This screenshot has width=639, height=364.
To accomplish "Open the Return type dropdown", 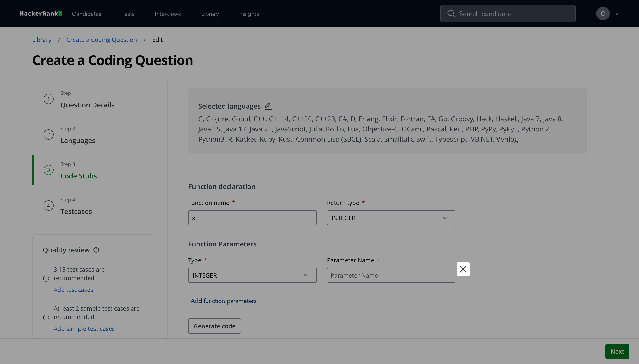I will click(391, 218).
